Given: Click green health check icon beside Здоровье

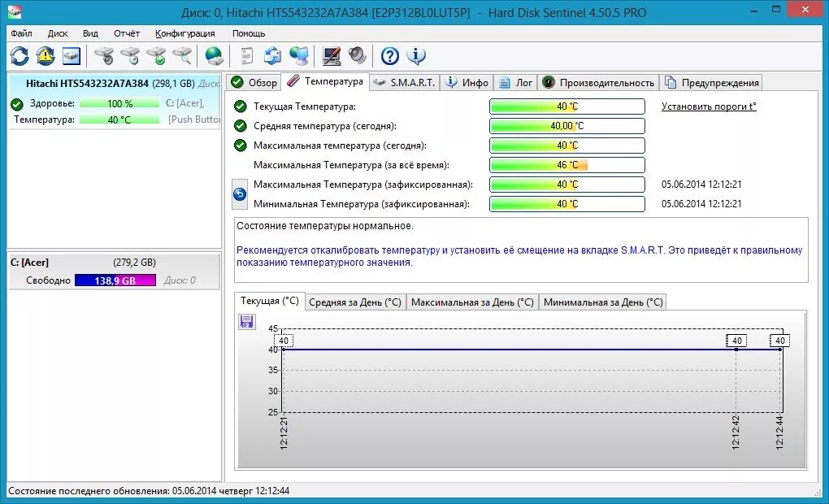Looking at the screenshot, I should click(17, 104).
